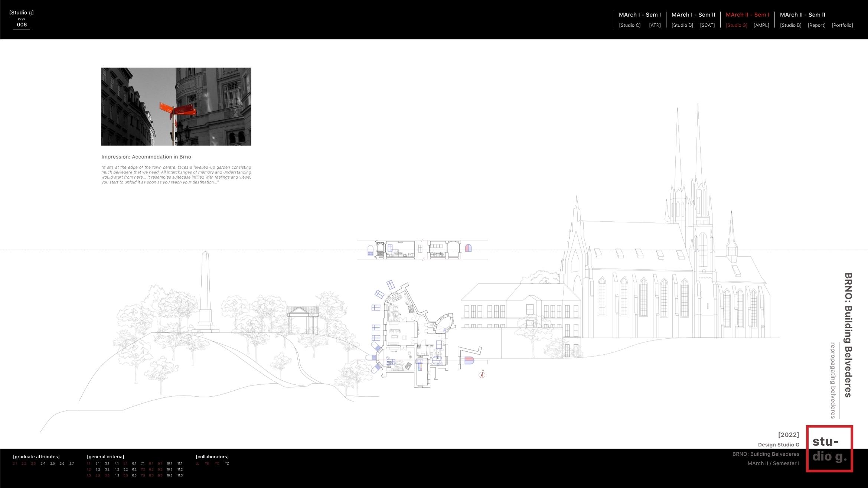Click collaborator YZ

(227, 463)
